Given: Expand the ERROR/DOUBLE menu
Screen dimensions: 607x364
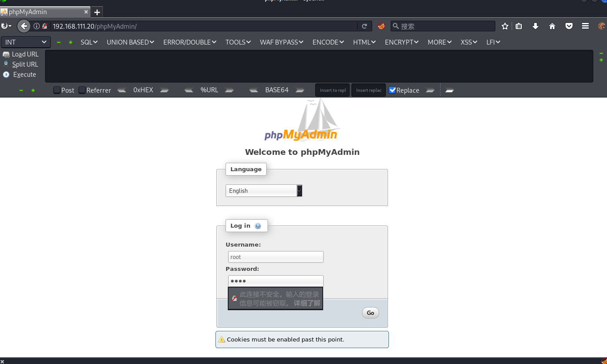Looking at the screenshot, I should 190,42.
